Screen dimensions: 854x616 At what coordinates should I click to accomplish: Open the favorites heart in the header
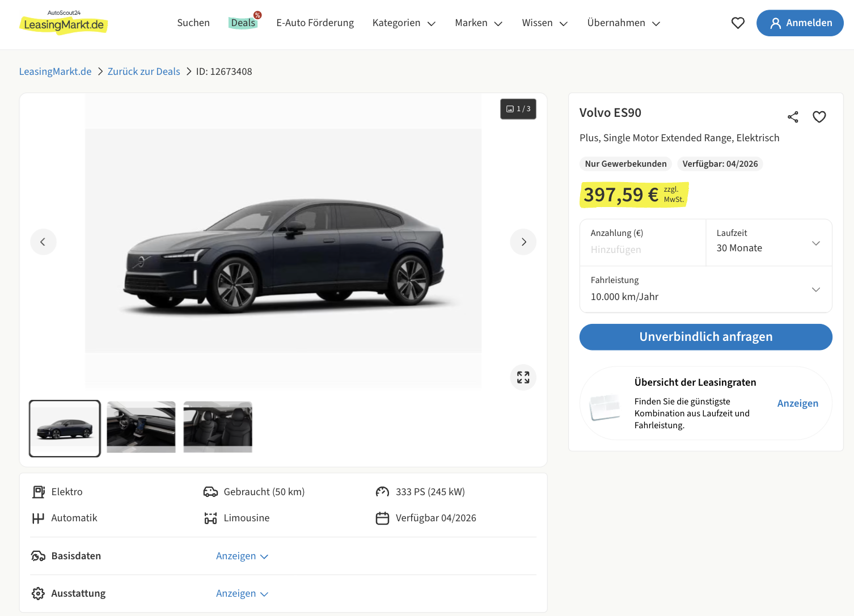pos(738,23)
